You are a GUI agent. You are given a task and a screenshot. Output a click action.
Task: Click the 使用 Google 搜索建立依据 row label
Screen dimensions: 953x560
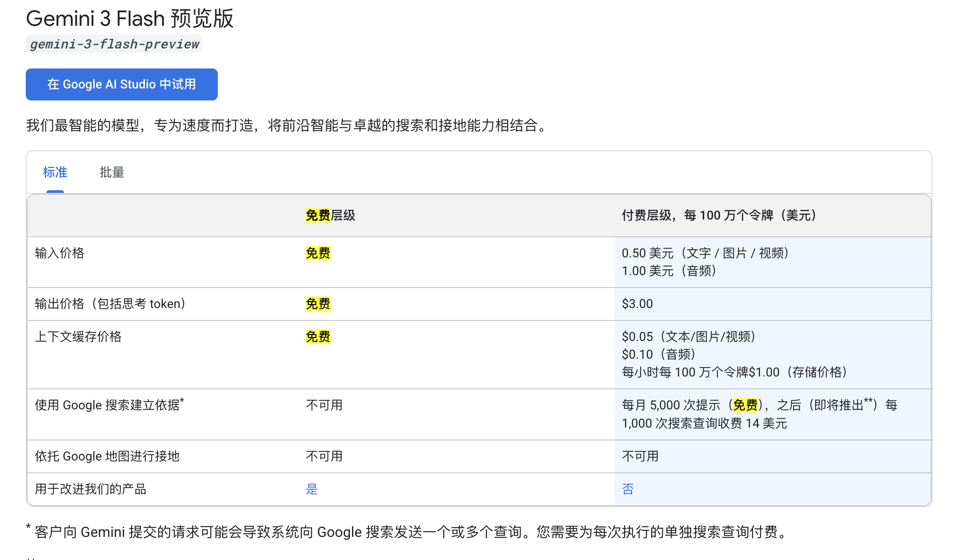coord(109,405)
